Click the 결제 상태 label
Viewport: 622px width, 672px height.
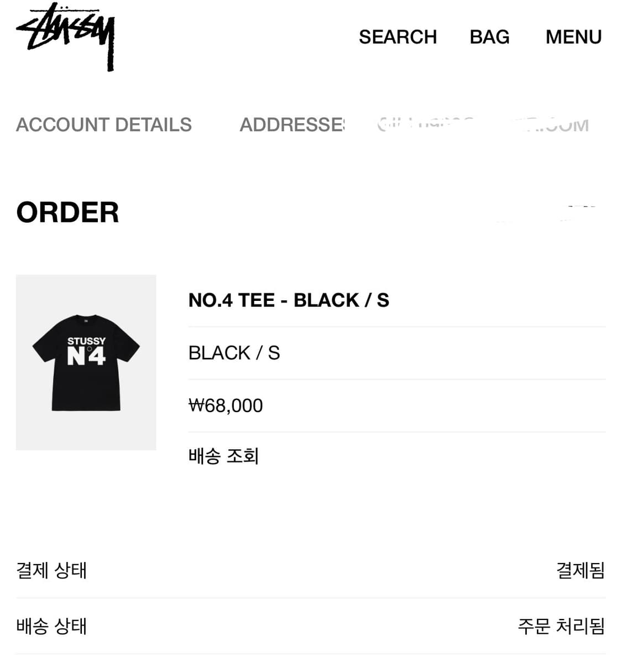[51, 570]
